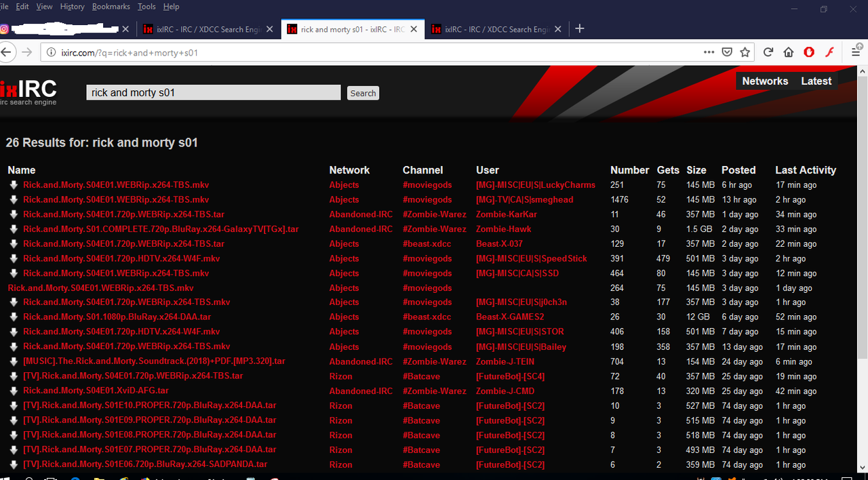
Task: Click the download arrow for S01.COMPLETE GalaxyTV row
Action: coord(14,229)
